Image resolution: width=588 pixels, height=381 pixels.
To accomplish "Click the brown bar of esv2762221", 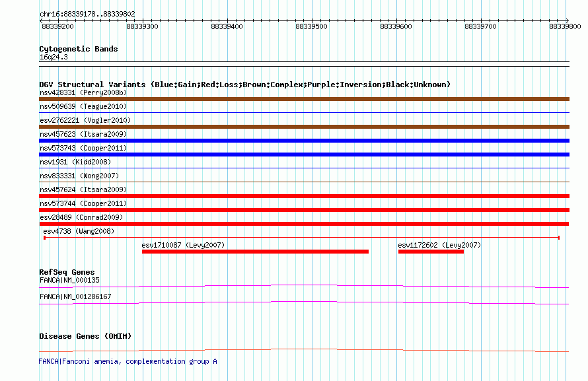I will (304, 127).
